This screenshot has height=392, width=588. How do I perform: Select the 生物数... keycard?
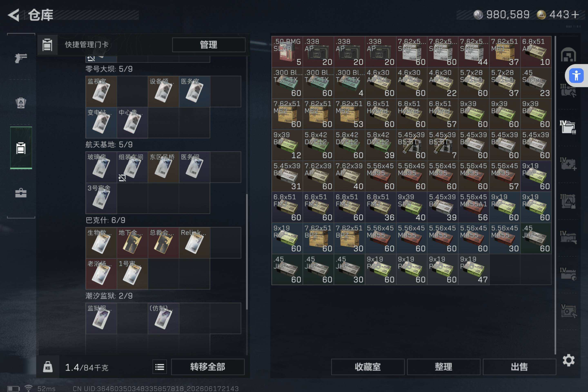click(101, 243)
